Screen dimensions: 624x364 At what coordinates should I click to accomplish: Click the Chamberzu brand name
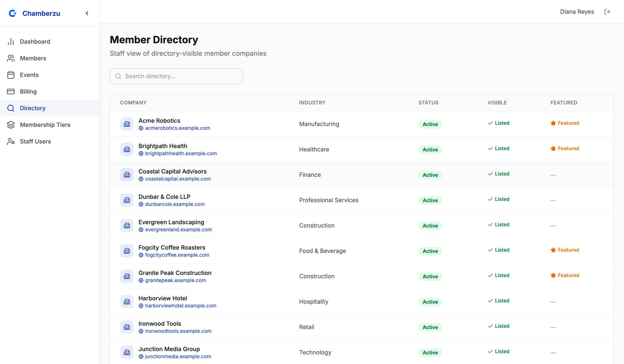pyautogui.click(x=41, y=13)
